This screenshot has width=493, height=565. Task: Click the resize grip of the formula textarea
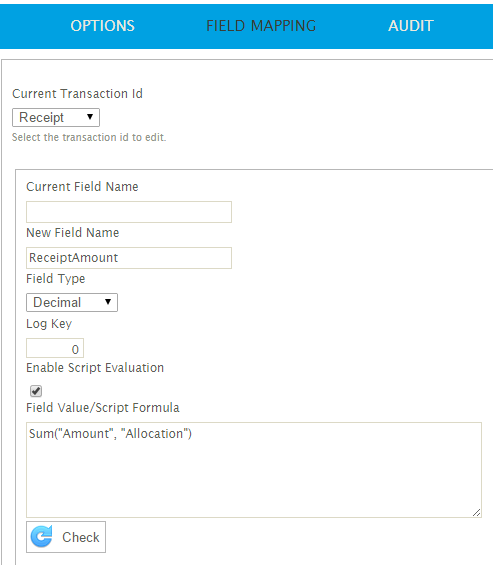click(x=476, y=512)
